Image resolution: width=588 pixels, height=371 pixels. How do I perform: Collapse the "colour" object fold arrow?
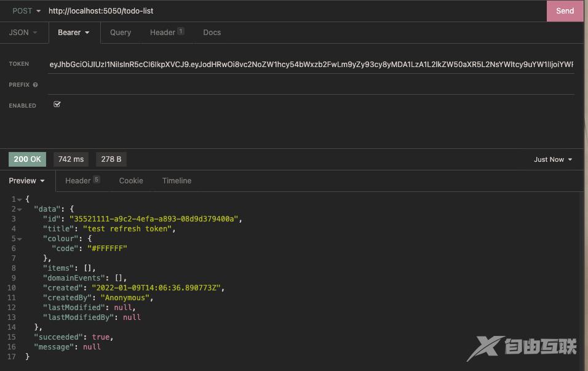20,239
